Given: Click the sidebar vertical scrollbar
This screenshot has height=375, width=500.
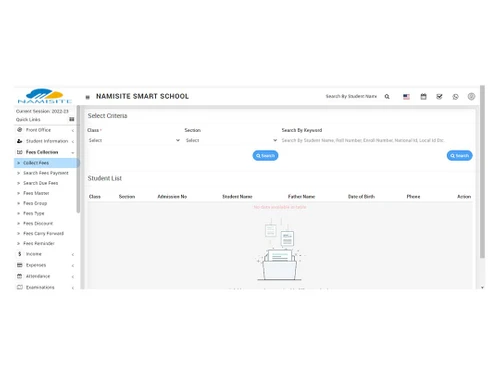Looking at the screenshot, I should [x=78, y=159].
